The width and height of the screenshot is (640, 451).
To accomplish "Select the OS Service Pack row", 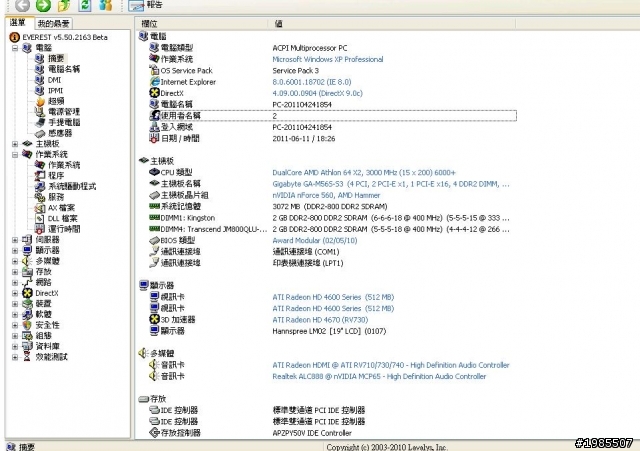I will tap(333, 71).
